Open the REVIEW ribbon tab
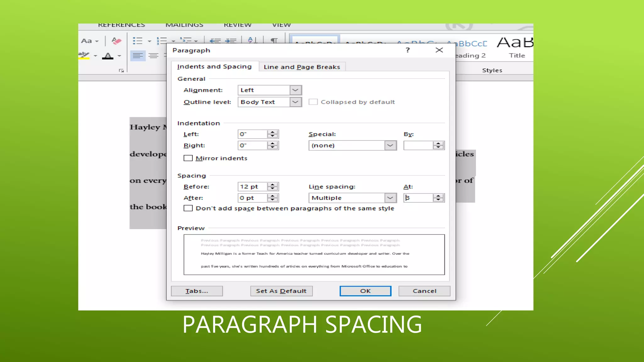This screenshot has height=362, width=644. click(238, 25)
